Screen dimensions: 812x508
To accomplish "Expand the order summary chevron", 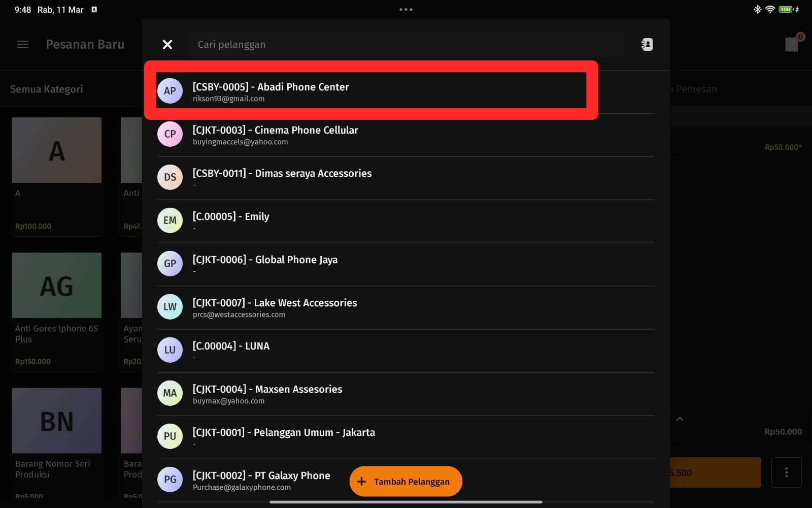I will [x=680, y=419].
